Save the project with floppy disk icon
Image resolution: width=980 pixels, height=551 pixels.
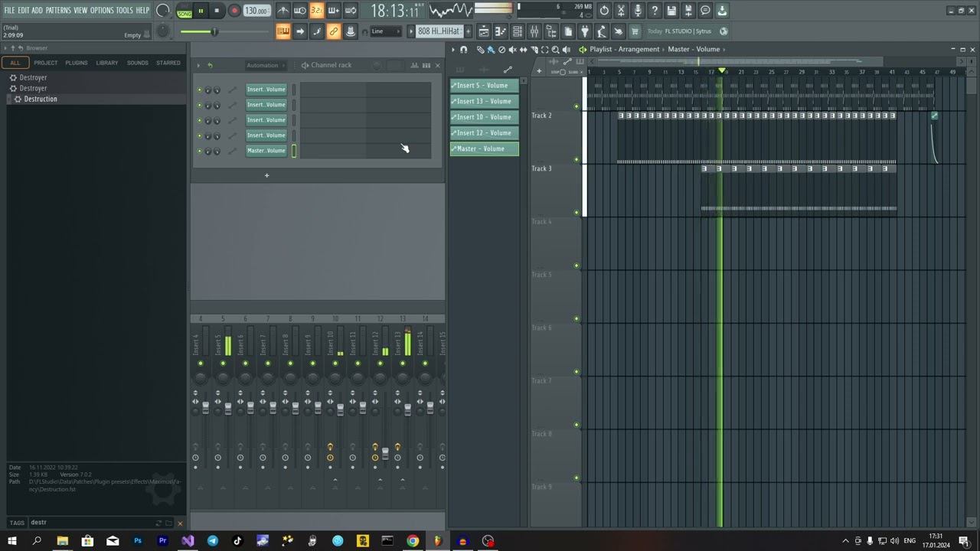coord(671,11)
